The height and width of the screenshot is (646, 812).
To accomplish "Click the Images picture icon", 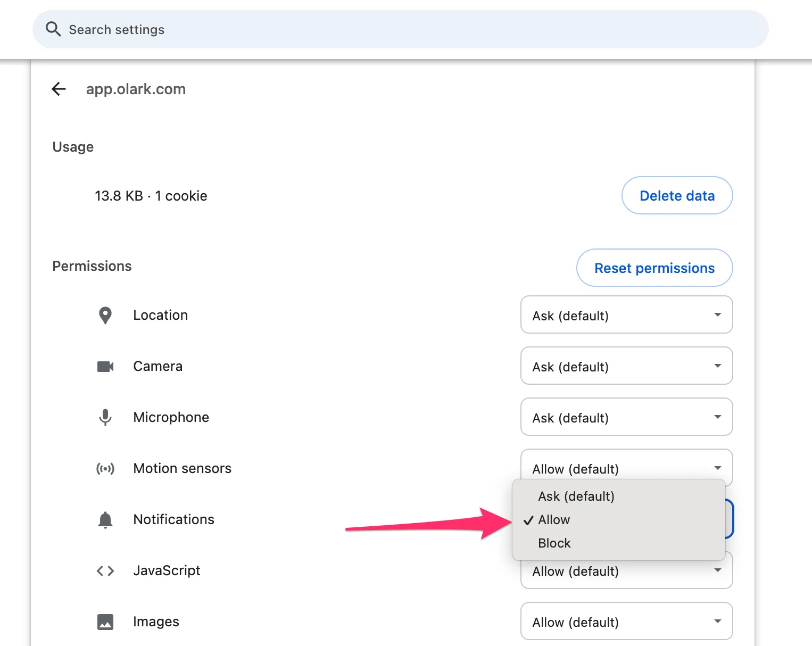I will tap(105, 622).
